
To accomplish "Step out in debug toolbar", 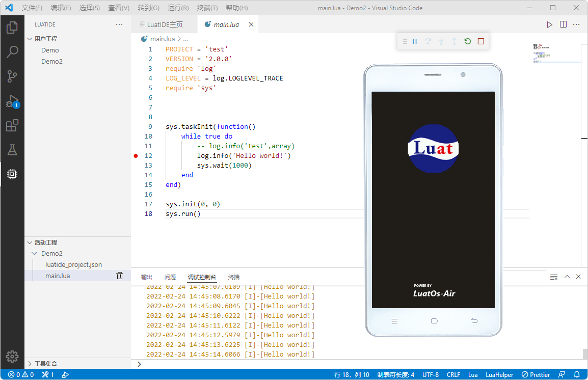I will 454,41.
